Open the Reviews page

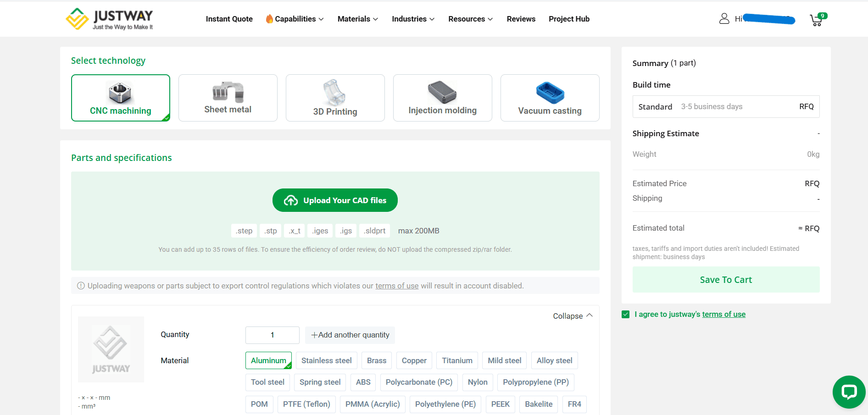pos(521,19)
